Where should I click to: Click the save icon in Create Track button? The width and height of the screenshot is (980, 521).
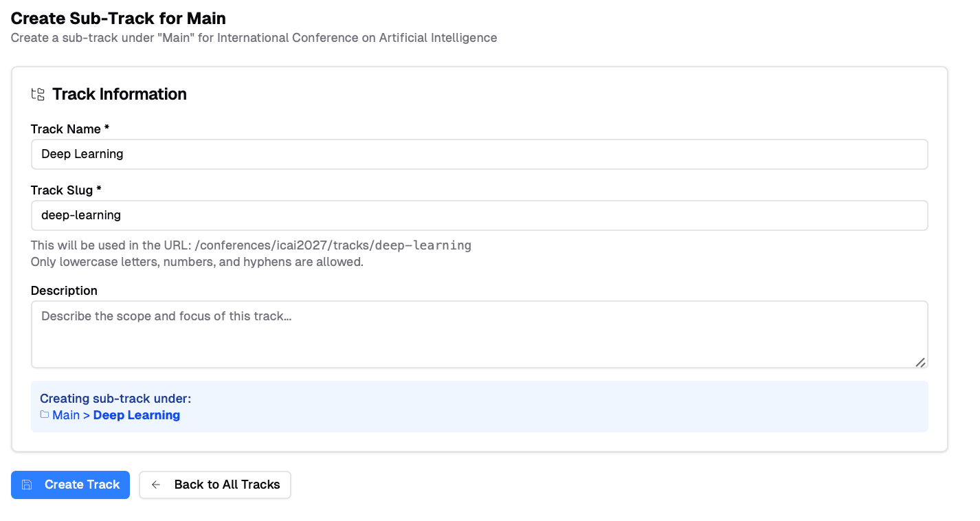tap(27, 485)
